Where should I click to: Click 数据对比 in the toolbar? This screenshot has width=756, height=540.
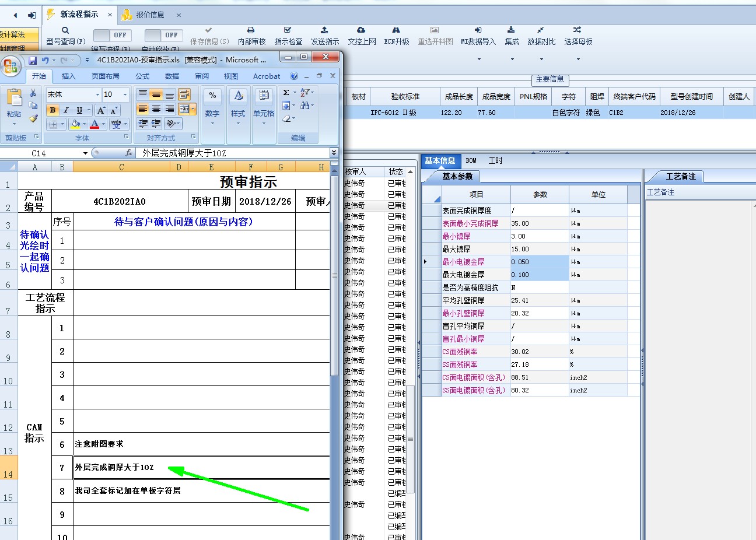click(x=541, y=36)
